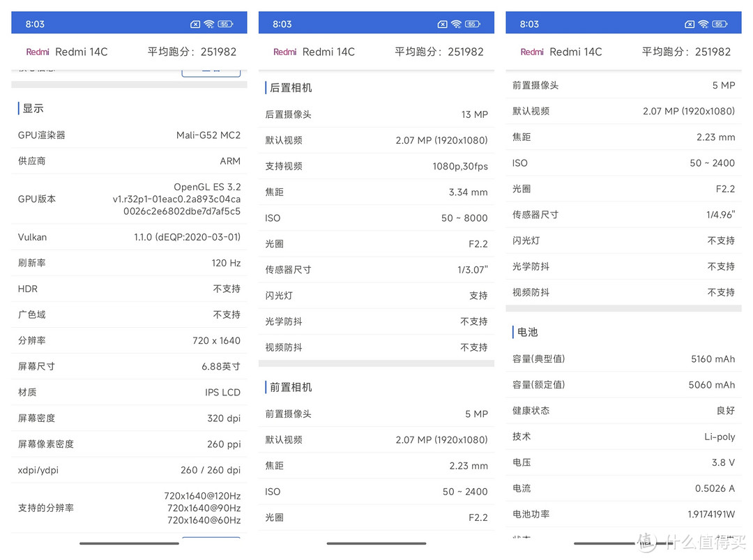Tap the 焦距 2.23 mm row in middle screen
753x560 pixels.
(x=376, y=467)
